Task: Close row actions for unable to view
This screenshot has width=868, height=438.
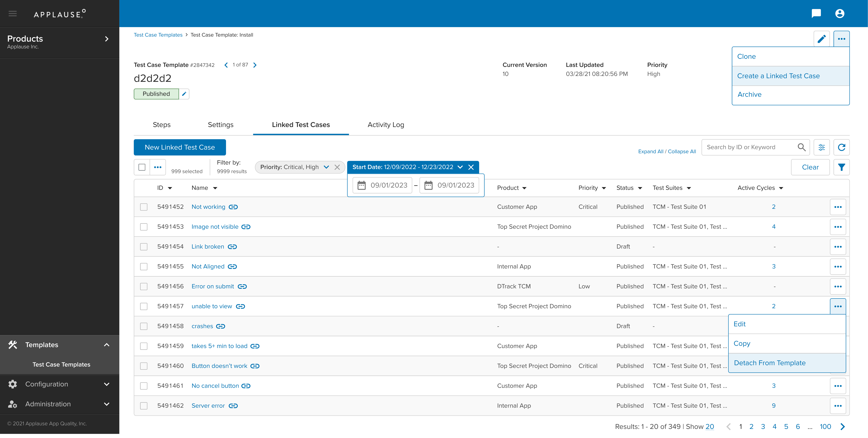Action: [838, 306]
